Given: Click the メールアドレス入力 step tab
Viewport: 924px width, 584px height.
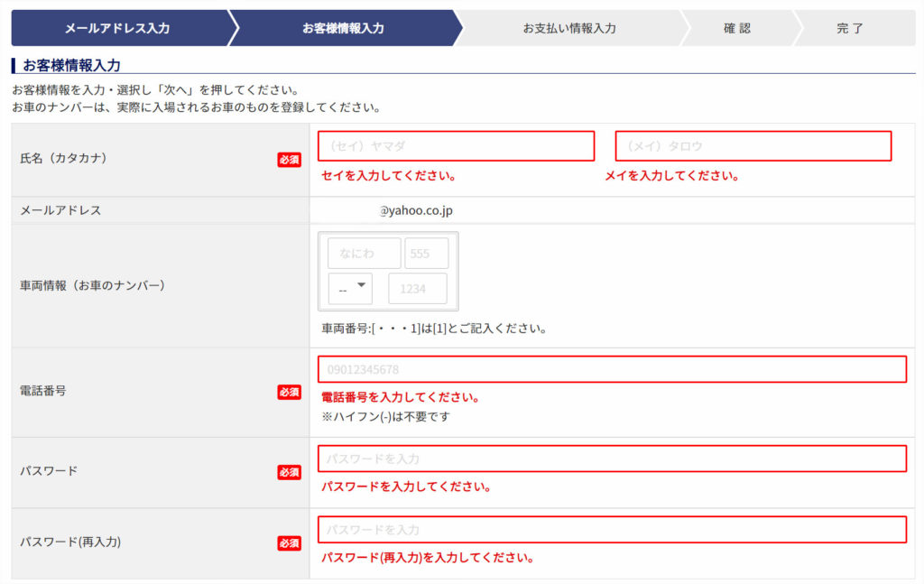Looking at the screenshot, I should (117, 28).
